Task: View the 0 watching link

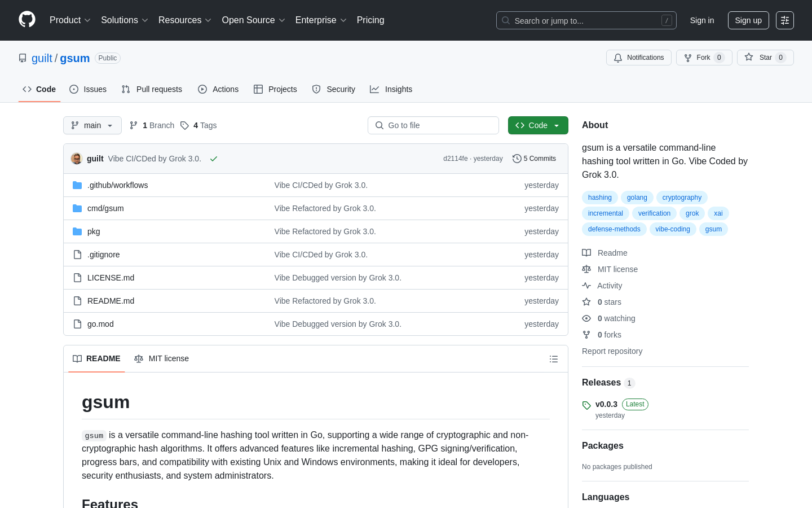Action: tap(608, 318)
